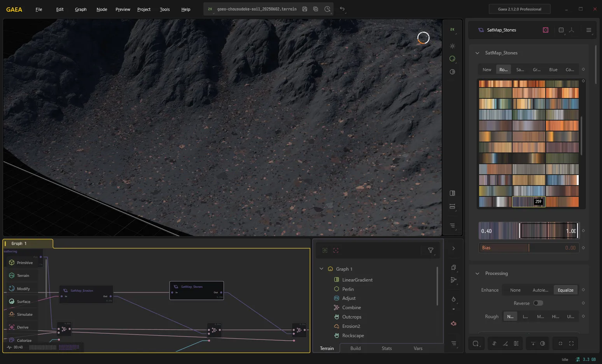Set Enhance option to None
602x364 pixels.
[515, 290]
